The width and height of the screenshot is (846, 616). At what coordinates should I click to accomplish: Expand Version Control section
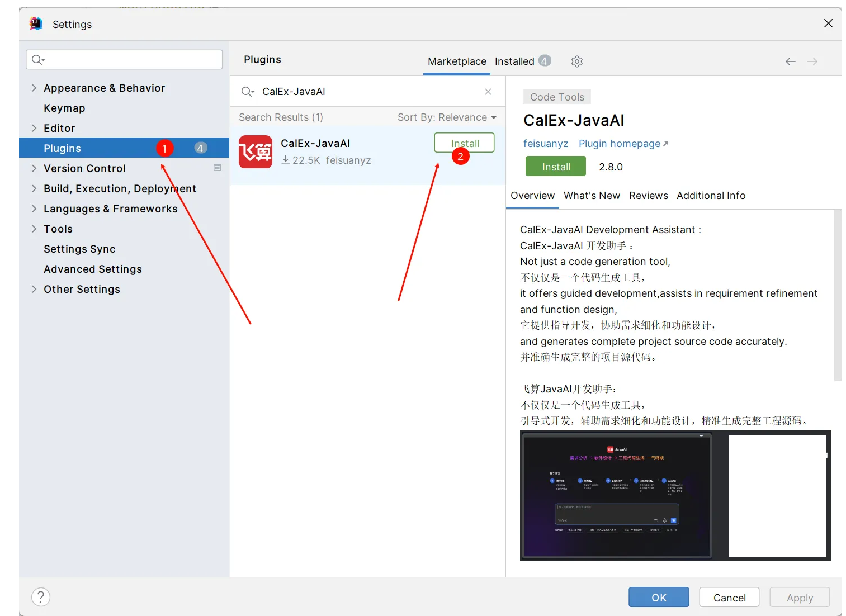pos(34,168)
